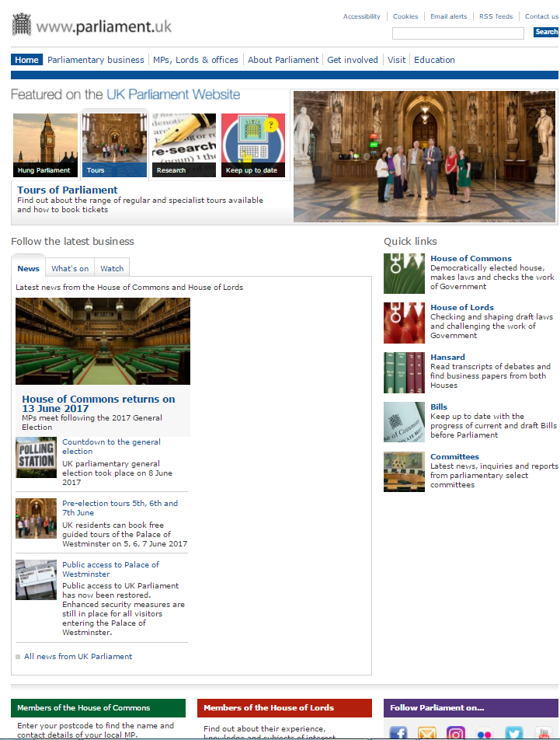The width and height of the screenshot is (560, 740).
Task: Click the Follow Parliament on... header
Action: pyautogui.click(x=471, y=708)
